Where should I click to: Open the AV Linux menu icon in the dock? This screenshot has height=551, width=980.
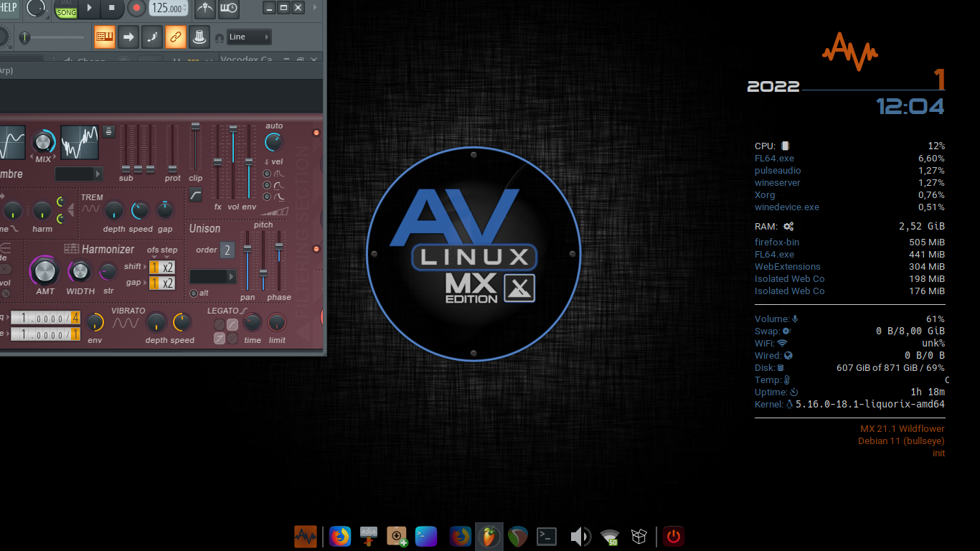[x=306, y=536]
